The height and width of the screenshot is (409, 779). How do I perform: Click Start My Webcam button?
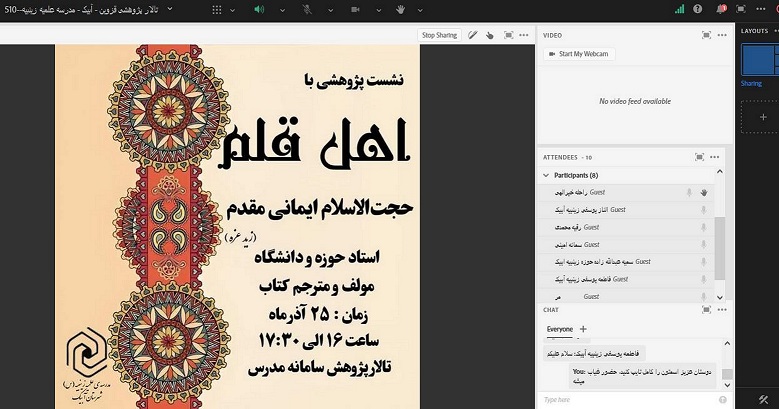577,54
